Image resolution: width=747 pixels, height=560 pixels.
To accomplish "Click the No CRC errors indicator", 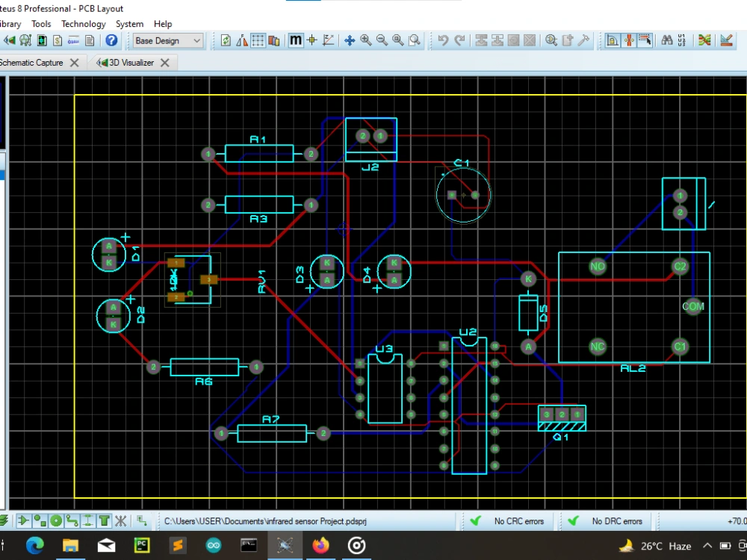I will click(x=519, y=520).
